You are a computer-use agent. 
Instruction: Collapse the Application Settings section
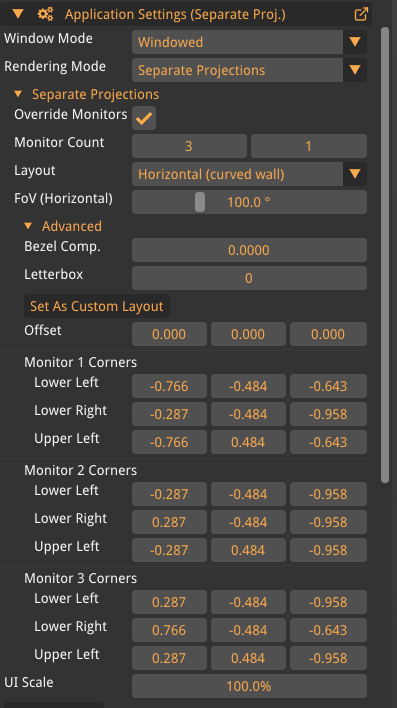click(x=18, y=14)
